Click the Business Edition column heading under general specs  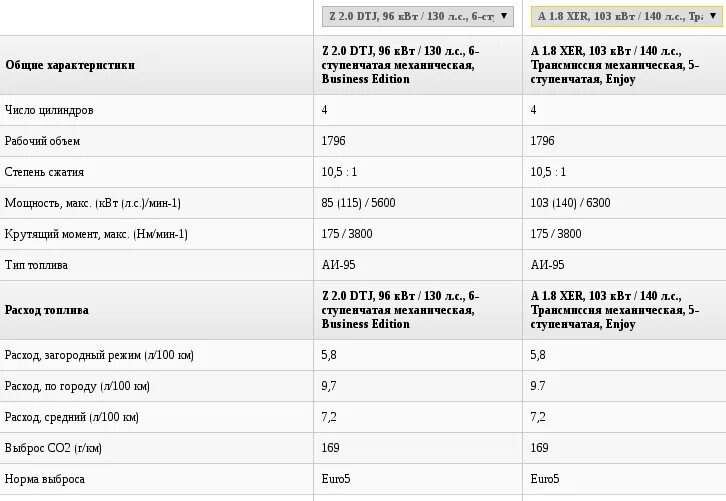tap(400, 65)
